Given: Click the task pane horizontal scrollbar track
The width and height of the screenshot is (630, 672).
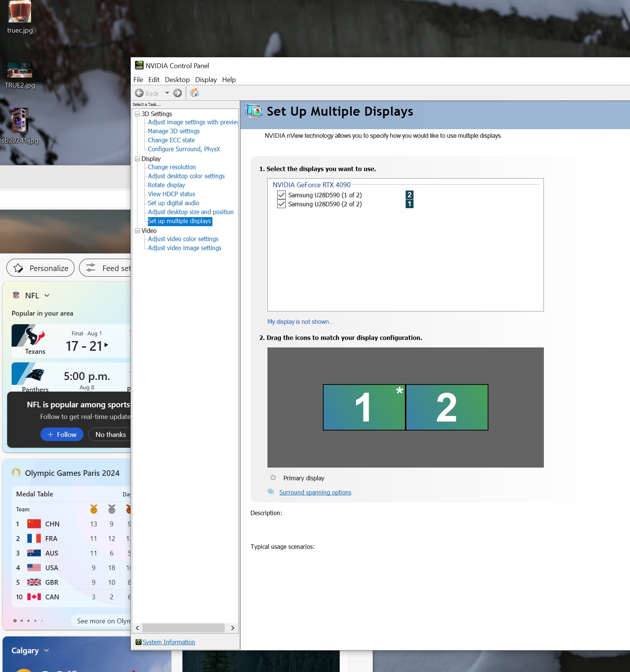Looking at the screenshot, I should [184, 628].
